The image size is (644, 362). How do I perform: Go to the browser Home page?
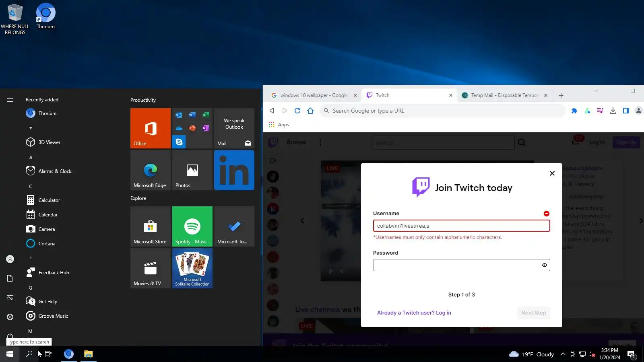pyautogui.click(x=310, y=111)
